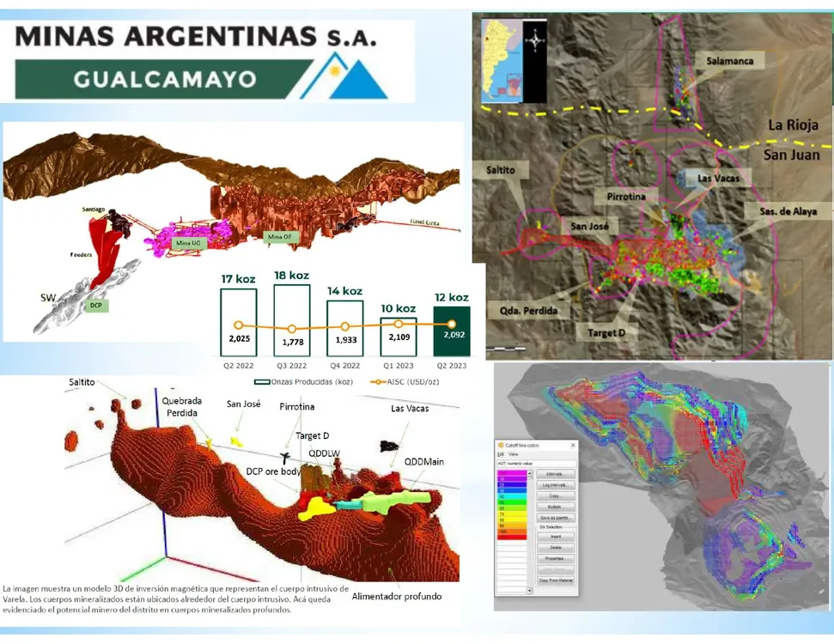
Task: Close the Cutoff line colors dialog
Action: (573, 446)
